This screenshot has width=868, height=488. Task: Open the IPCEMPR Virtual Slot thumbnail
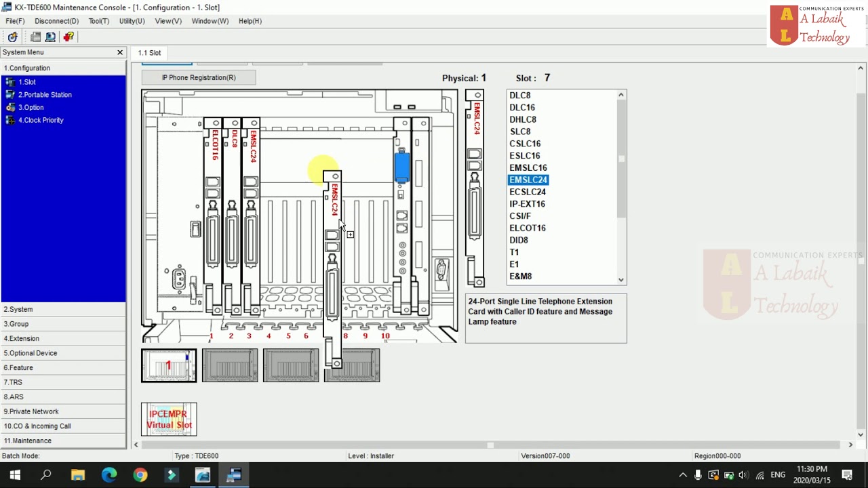coord(169,419)
